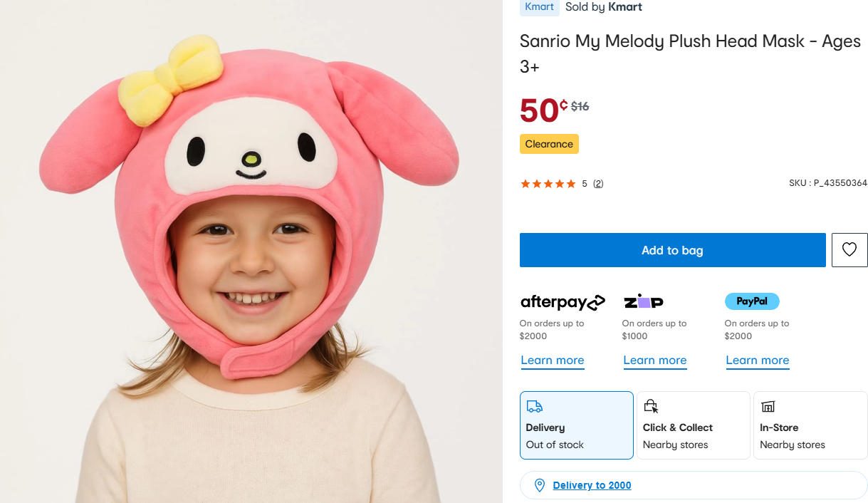Click the location pin icon
This screenshot has height=503, width=868.
coord(540,485)
